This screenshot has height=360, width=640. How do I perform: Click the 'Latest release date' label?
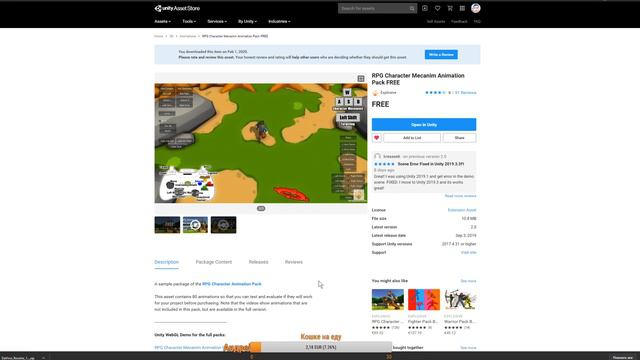coord(389,236)
